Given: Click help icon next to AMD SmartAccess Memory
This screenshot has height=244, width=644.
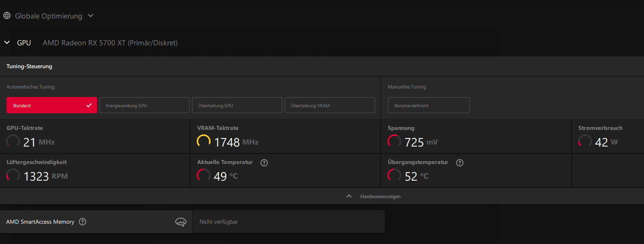Looking at the screenshot, I should [x=82, y=222].
